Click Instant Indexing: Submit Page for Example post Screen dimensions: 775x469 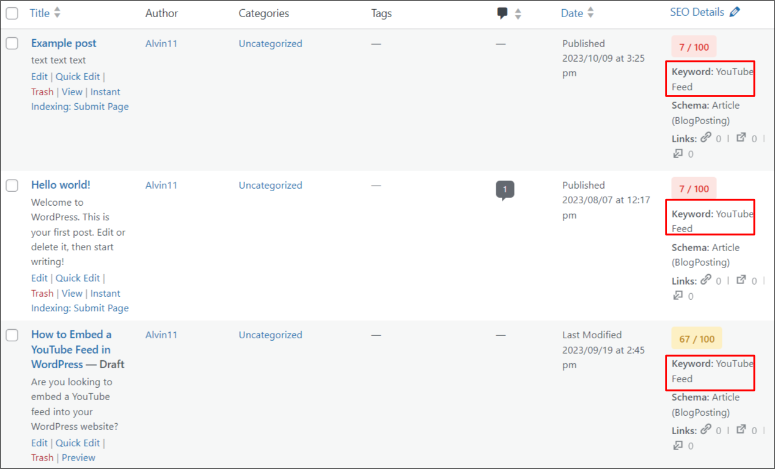pyautogui.click(x=80, y=99)
